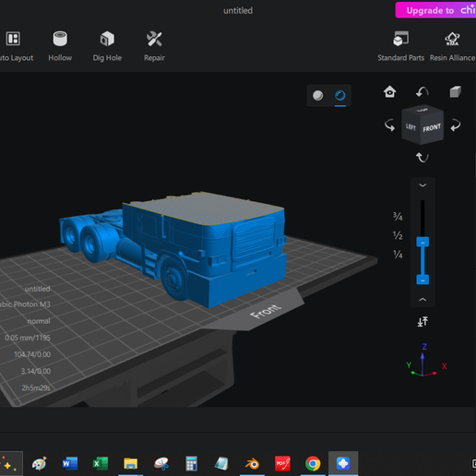The width and height of the screenshot is (476, 476).
Task: Click the normal profile text
Action: 39,321
